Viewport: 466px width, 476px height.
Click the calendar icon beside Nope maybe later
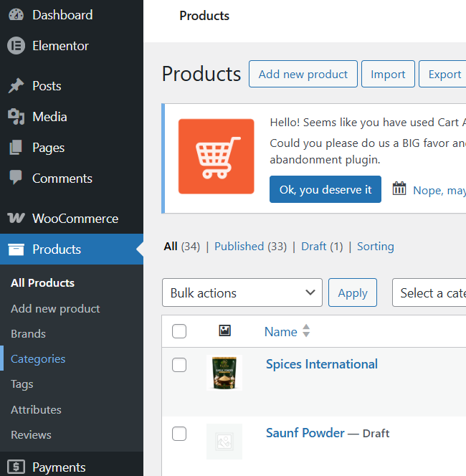click(x=399, y=189)
